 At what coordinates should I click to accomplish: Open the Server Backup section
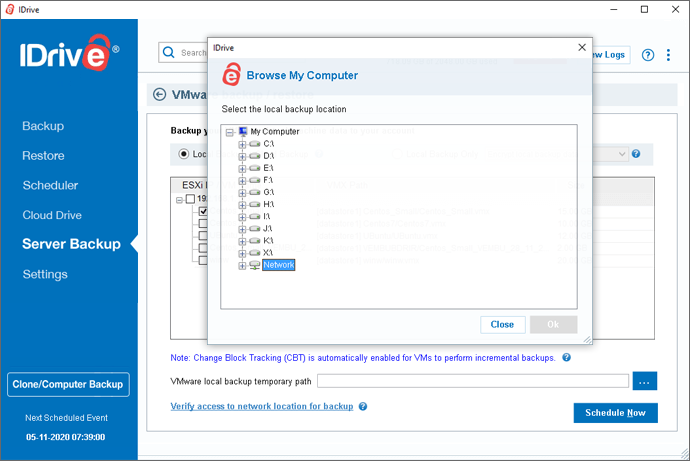[x=71, y=244]
